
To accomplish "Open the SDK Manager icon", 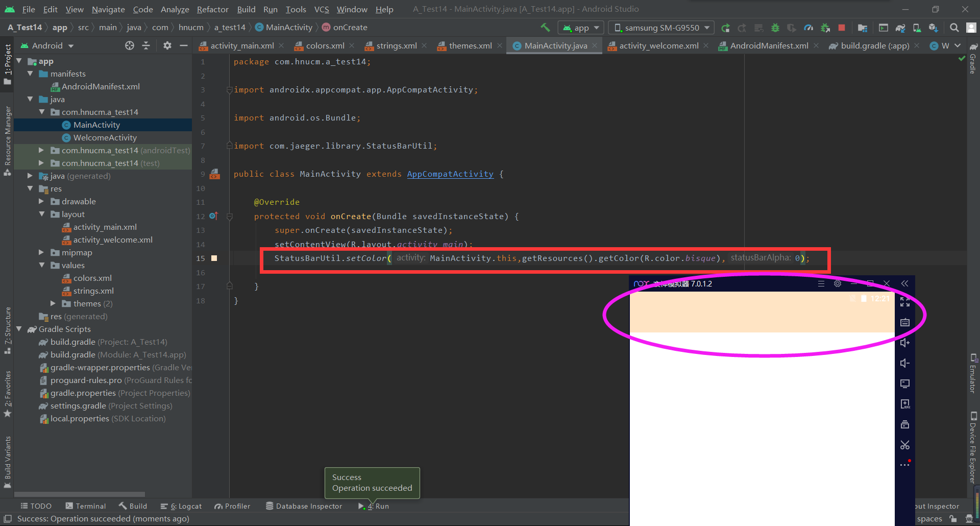I will pos(934,28).
